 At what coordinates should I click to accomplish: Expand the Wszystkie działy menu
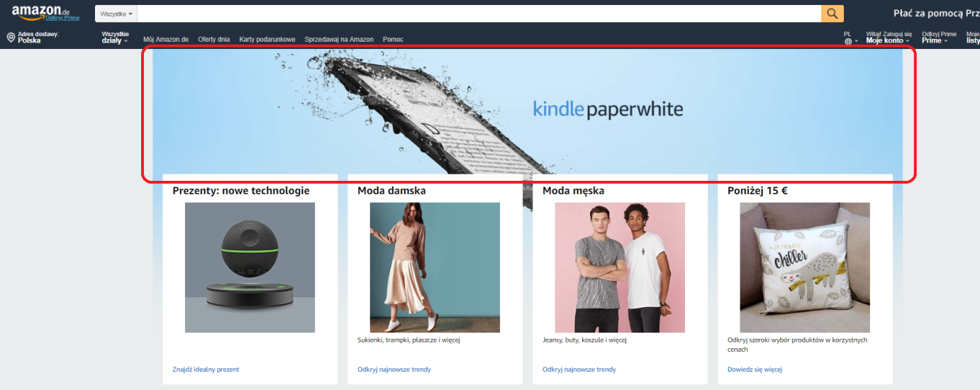click(x=116, y=37)
